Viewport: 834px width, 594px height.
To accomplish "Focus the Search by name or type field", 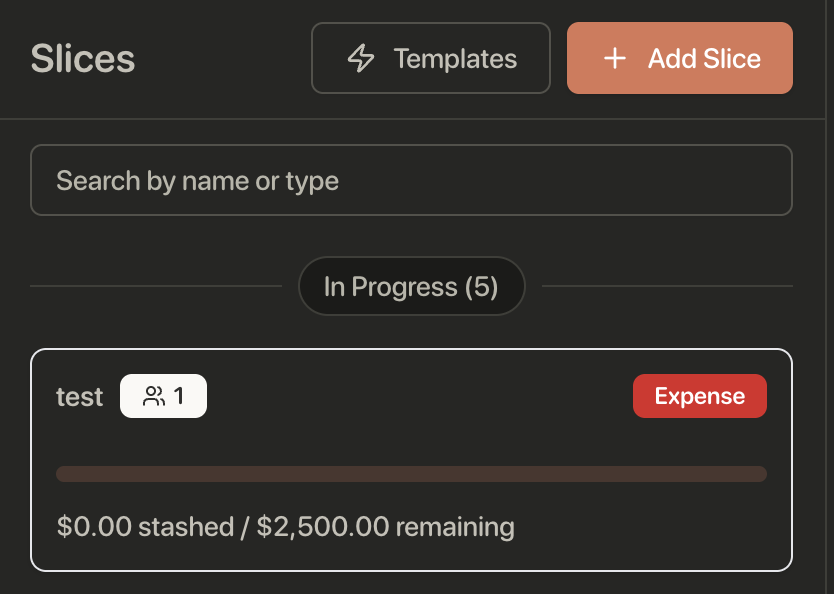I will pos(411,180).
